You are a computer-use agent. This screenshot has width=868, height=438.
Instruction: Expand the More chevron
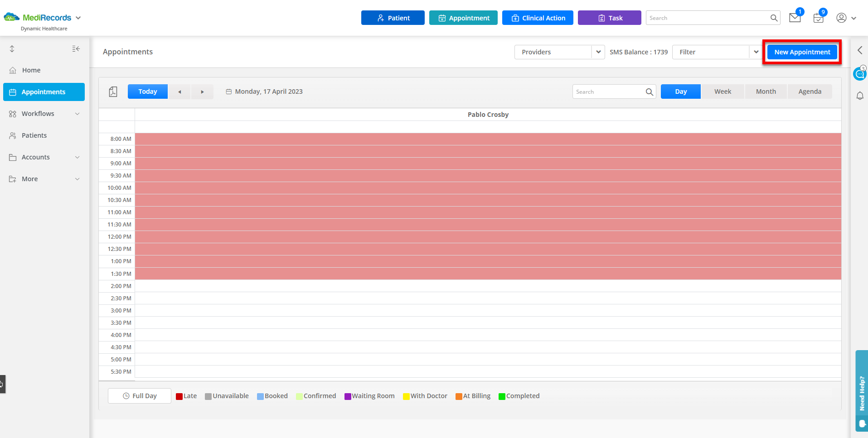(78, 179)
